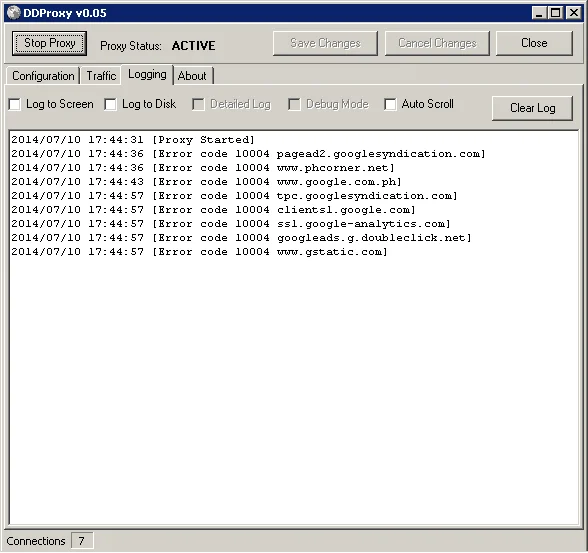This screenshot has width=588, height=553.
Task: Open the Configuration tab
Action: pyautogui.click(x=43, y=76)
